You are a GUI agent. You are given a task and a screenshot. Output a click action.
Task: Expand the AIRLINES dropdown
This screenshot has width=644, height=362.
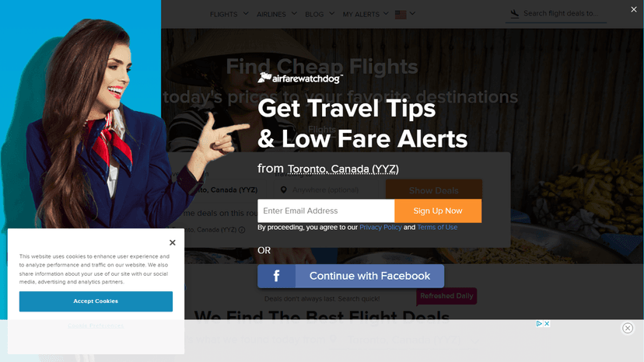[277, 14]
